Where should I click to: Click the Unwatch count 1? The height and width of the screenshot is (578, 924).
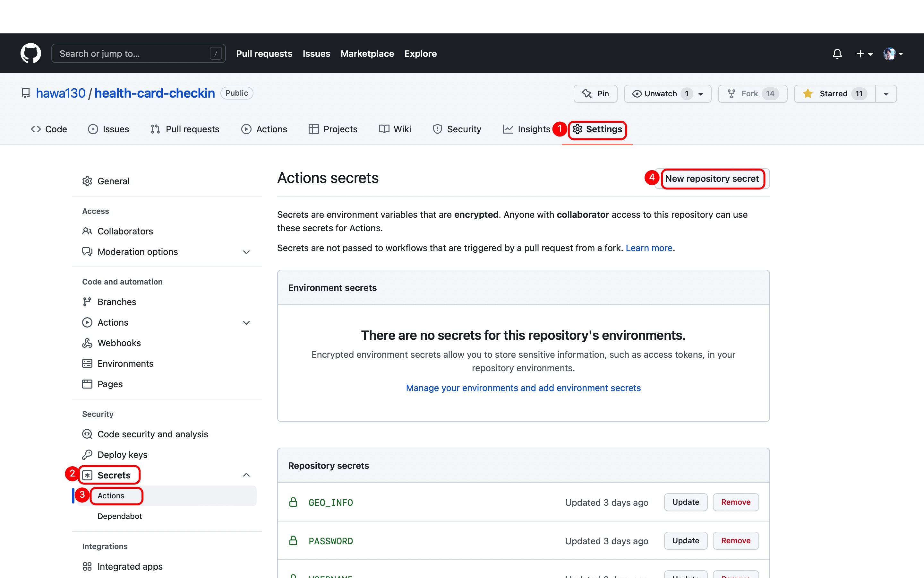point(687,94)
